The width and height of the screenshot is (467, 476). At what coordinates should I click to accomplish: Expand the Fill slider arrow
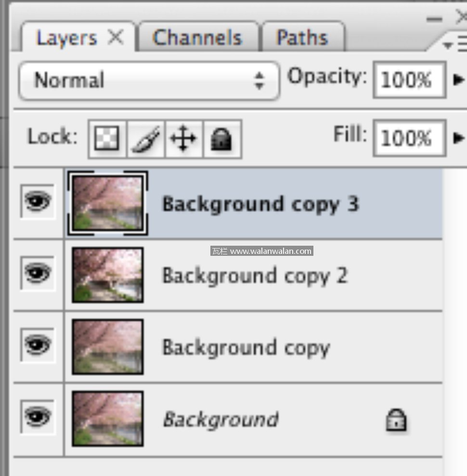coord(459,138)
